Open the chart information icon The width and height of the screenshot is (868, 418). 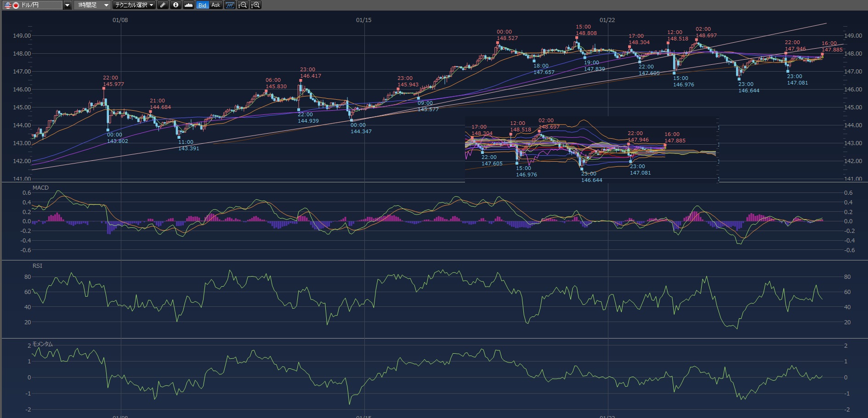pyautogui.click(x=176, y=5)
